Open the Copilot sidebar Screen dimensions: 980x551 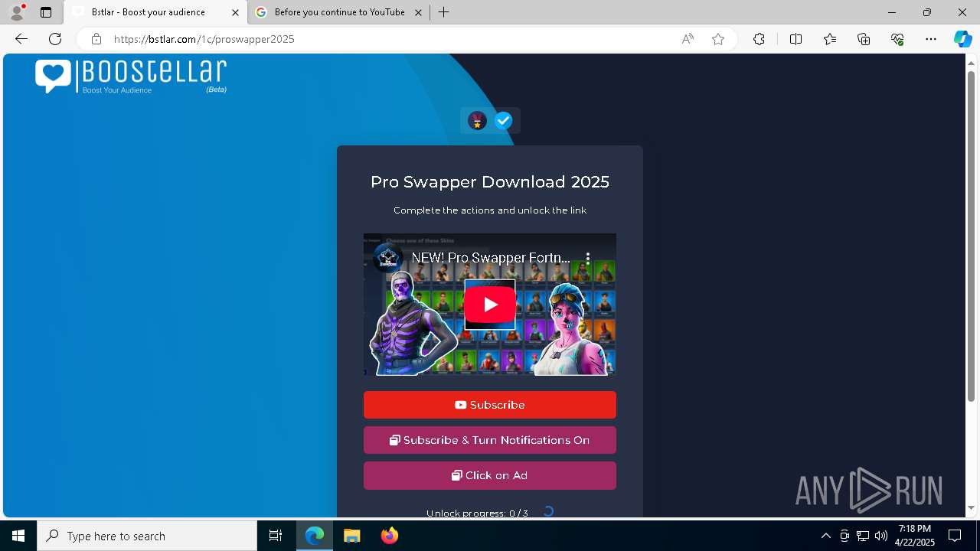(x=962, y=39)
